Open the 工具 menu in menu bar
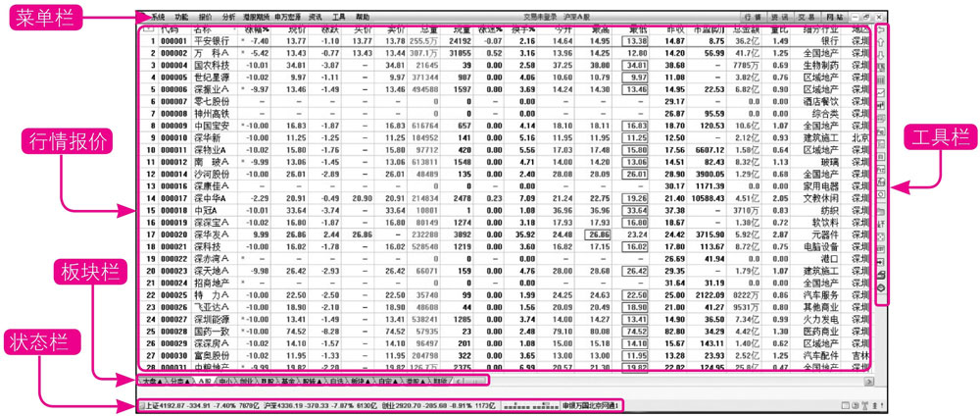Screen dimensions: 980x416 338,18
